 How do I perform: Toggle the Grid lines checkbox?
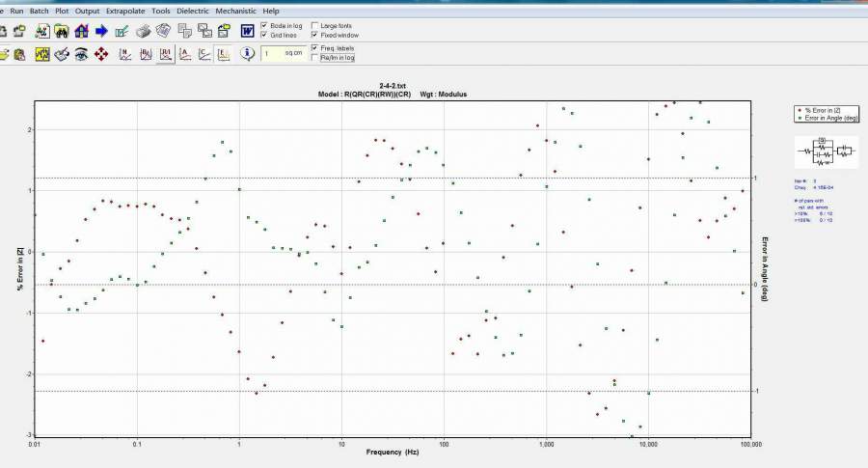click(264, 35)
